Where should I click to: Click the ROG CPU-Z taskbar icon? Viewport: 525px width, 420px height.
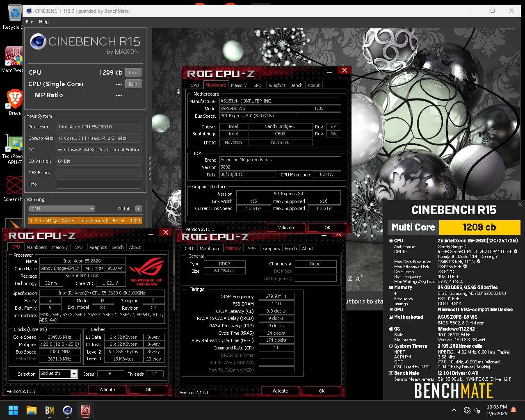click(x=86, y=410)
